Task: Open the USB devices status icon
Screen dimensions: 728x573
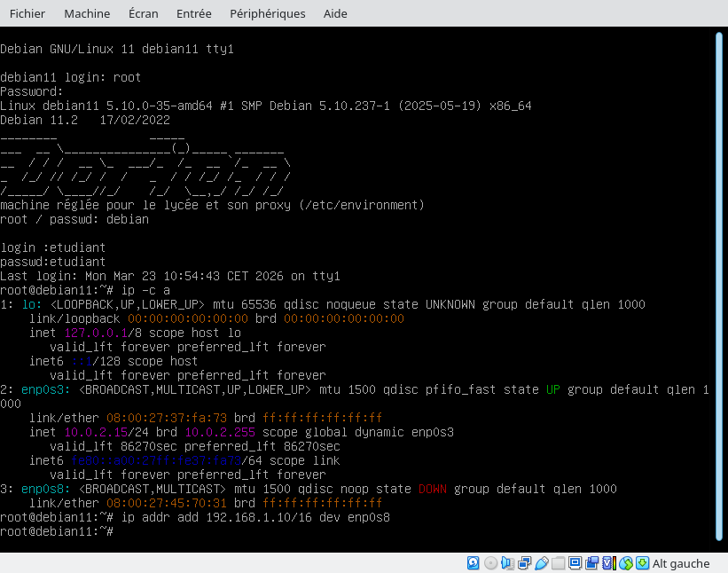Action: 540,563
